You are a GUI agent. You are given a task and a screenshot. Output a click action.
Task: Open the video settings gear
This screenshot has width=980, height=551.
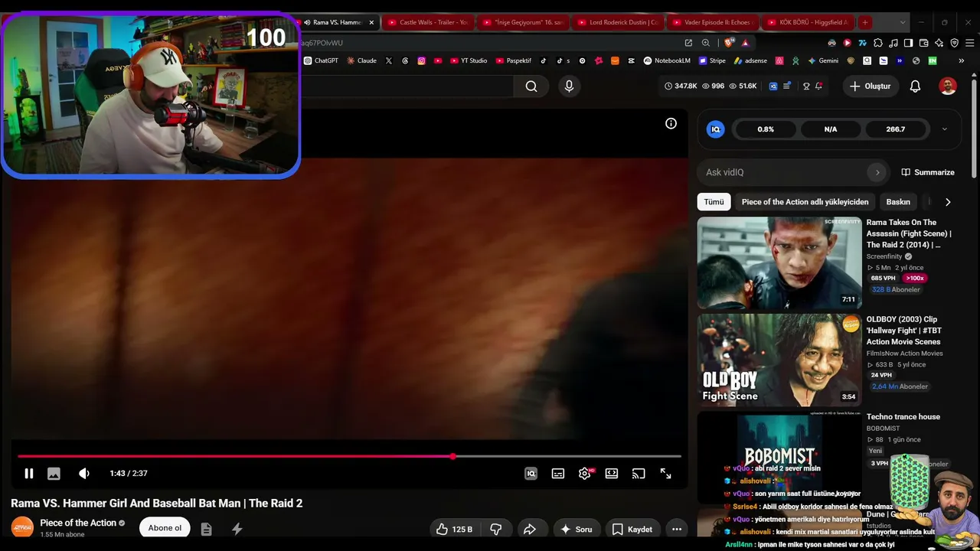click(x=585, y=474)
